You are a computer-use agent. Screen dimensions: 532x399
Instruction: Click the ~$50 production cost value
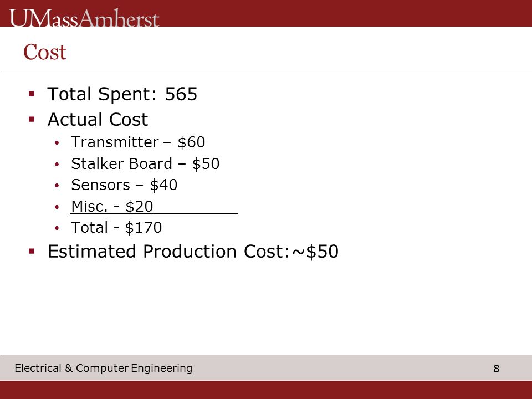(315, 252)
